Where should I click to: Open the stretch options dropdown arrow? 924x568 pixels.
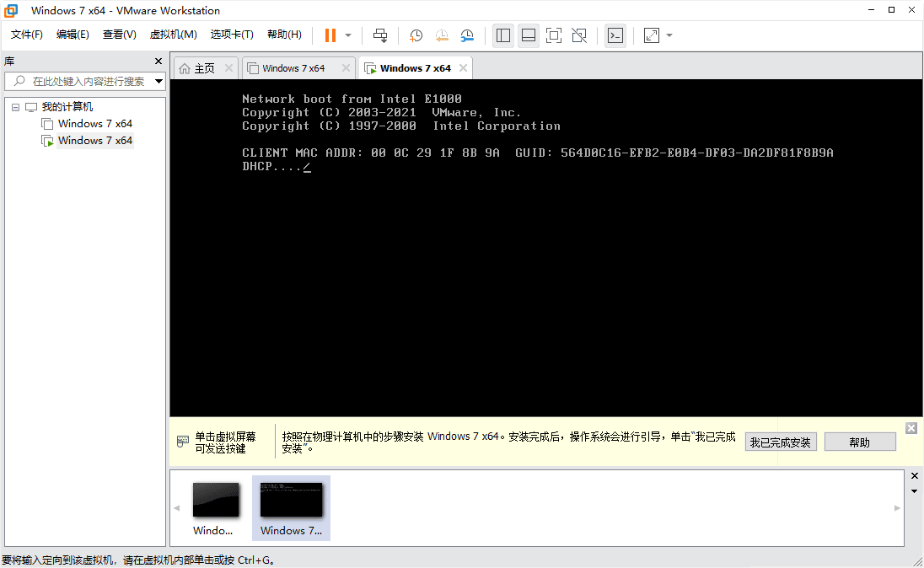pyautogui.click(x=669, y=35)
